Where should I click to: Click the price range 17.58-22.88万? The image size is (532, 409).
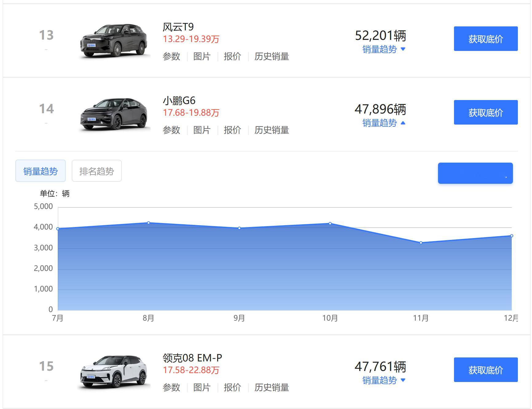click(191, 370)
